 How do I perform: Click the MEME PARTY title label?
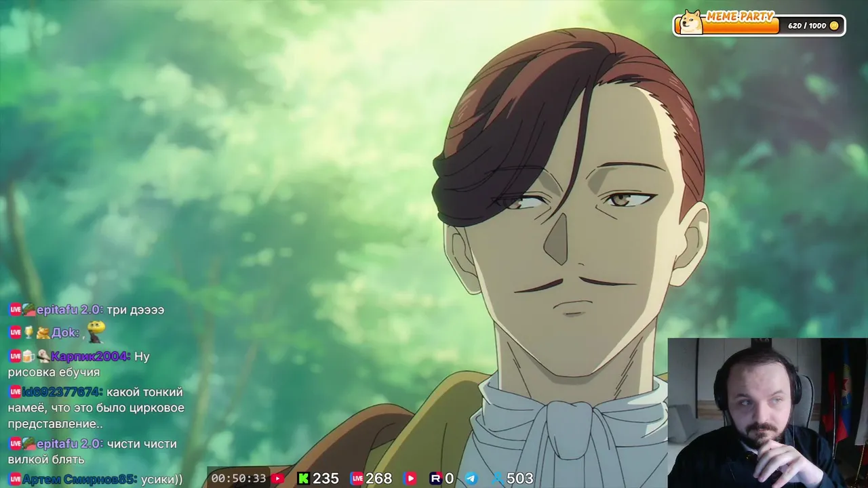740,16
